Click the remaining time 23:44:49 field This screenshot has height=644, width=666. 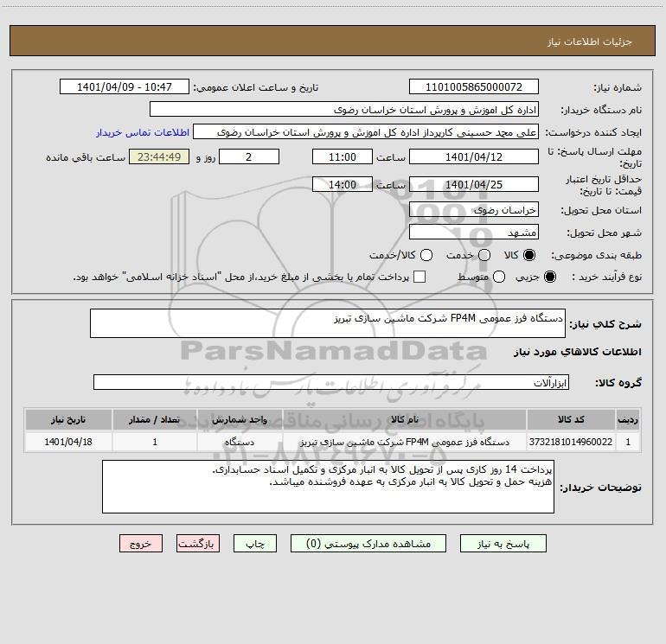pyautogui.click(x=159, y=156)
